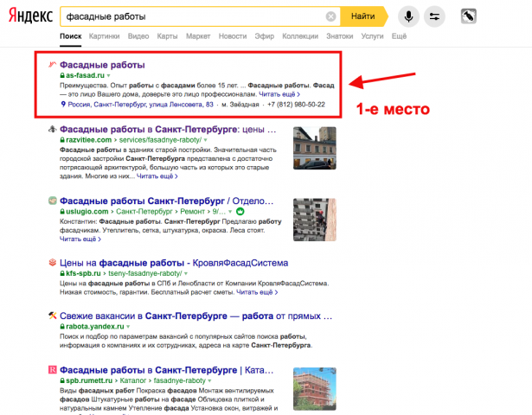Open the kfs-spb.ru green URL

(83, 273)
